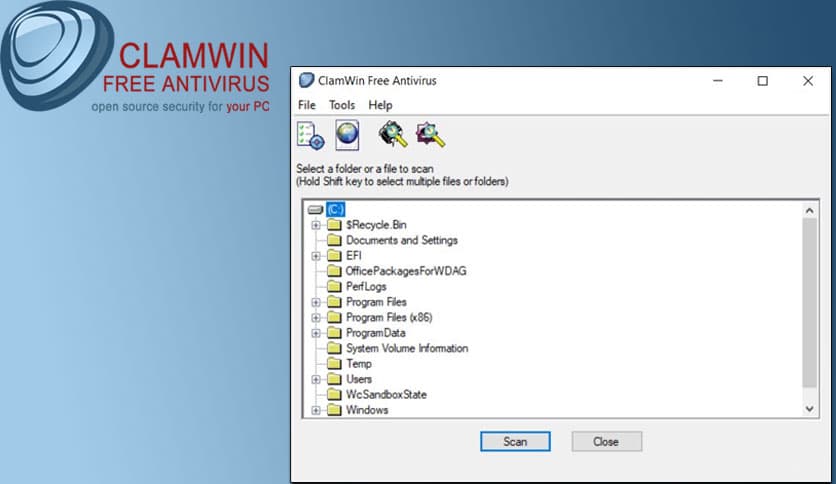Click the PerfLogs folder icon
836x484 pixels.
[334, 286]
